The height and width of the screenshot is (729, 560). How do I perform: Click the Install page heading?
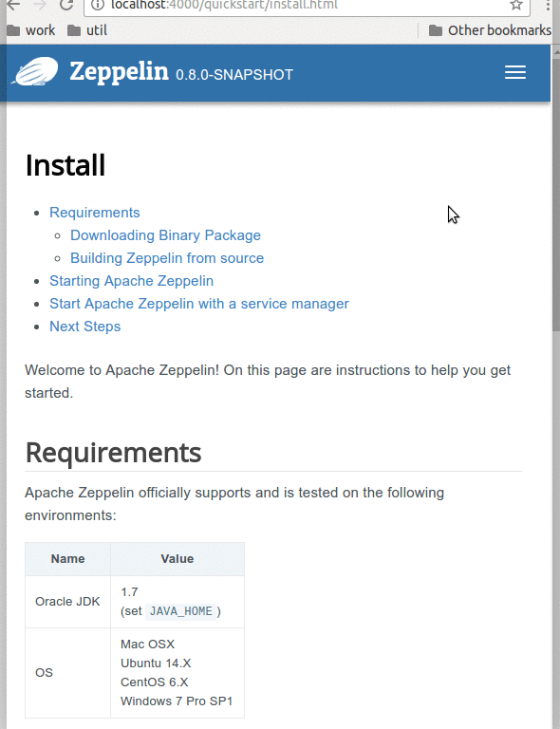pyautogui.click(x=65, y=165)
